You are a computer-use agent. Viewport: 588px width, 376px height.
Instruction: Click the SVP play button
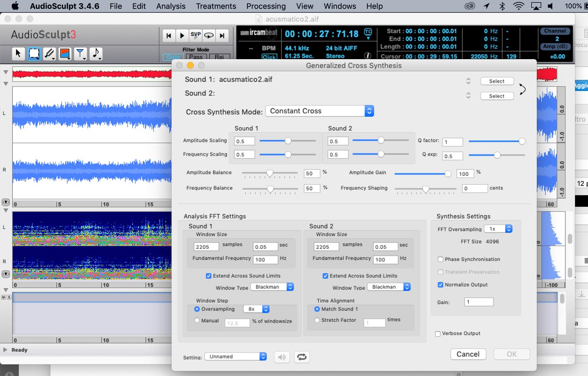point(195,36)
